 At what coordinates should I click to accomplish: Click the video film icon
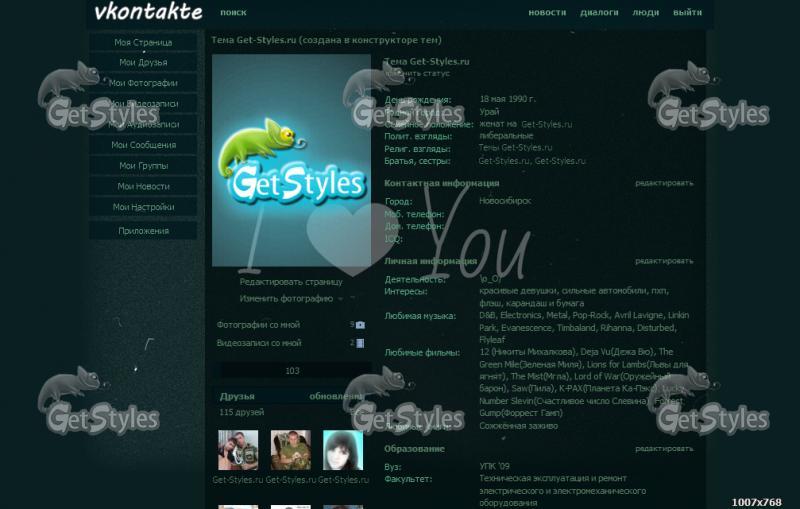pyautogui.click(x=360, y=343)
